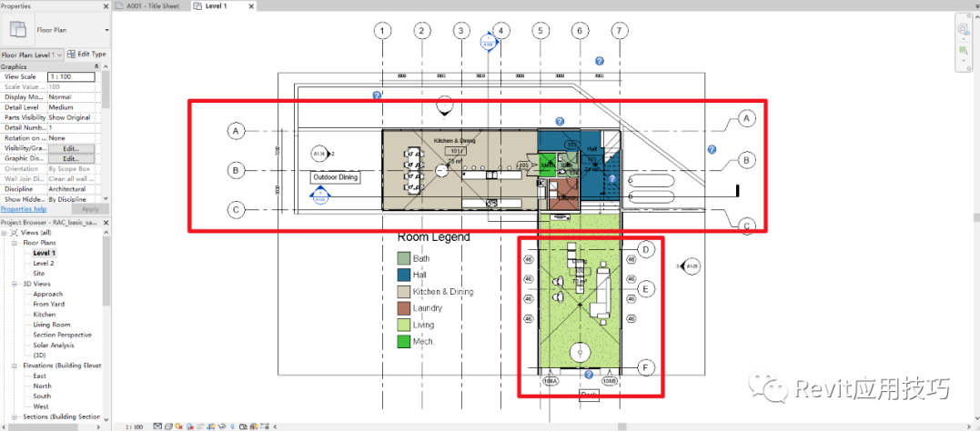Collapse the Views (all) tree node
This screenshot has width=980, height=431.
(x=5, y=233)
